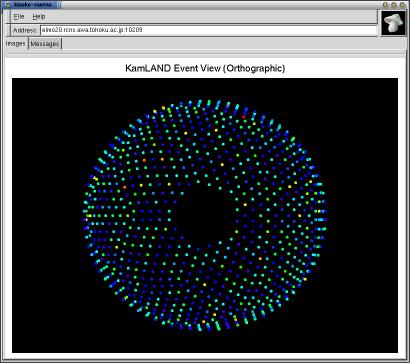Click the KamLAND Event View title text

click(x=205, y=68)
